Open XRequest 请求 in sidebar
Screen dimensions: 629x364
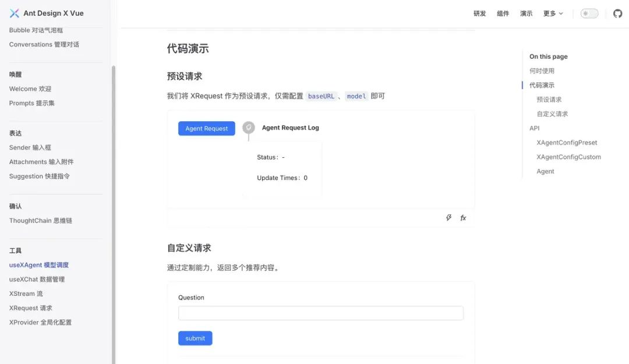click(30, 308)
